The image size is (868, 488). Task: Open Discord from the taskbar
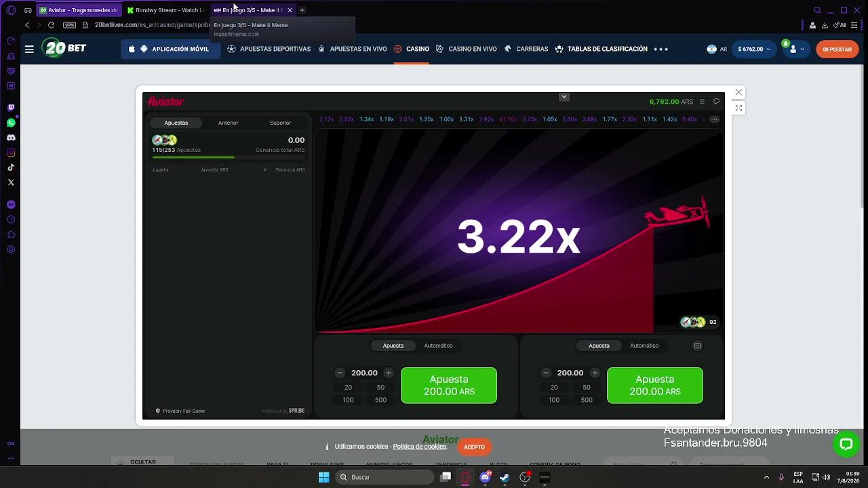[x=485, y=477]
